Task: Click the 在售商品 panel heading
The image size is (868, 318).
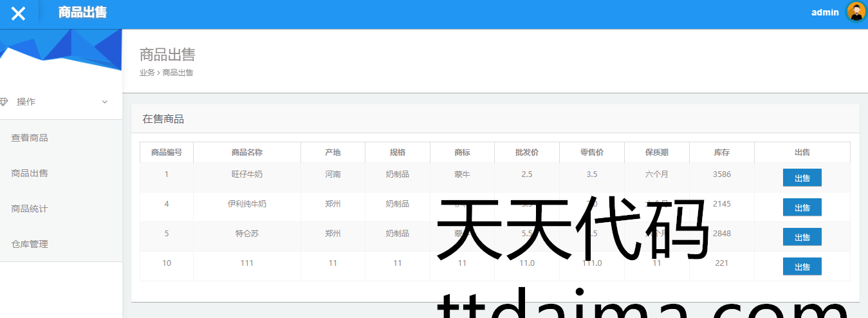Action: click(x=163, y=119)
